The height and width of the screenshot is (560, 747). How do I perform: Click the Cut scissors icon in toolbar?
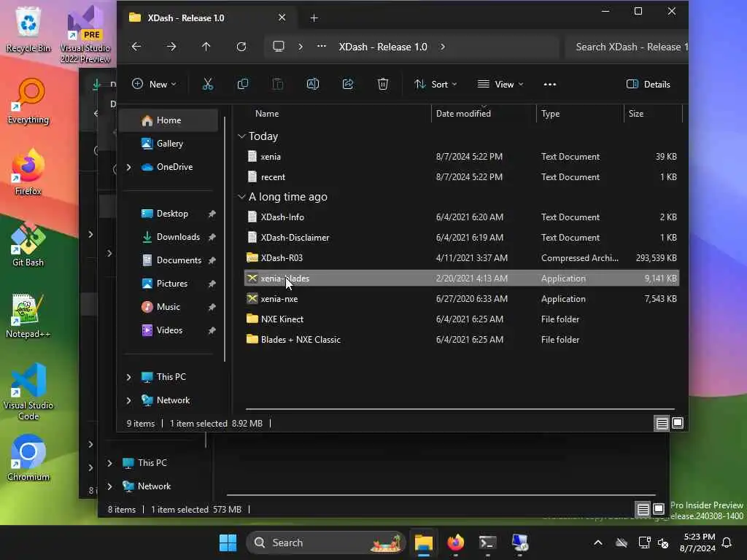(x=207, y=85)
